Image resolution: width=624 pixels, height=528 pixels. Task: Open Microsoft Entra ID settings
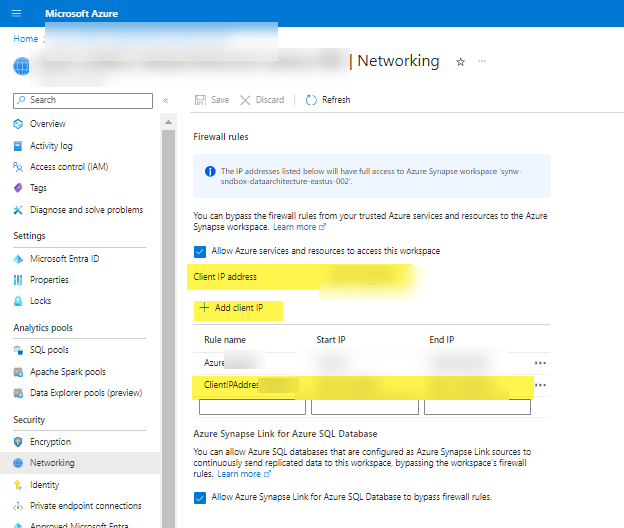tap(64, 259)
